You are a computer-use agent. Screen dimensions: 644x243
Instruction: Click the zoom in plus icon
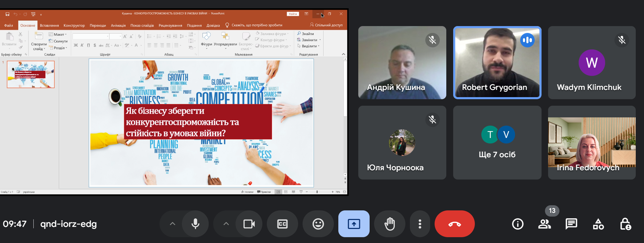pos(332,192)
